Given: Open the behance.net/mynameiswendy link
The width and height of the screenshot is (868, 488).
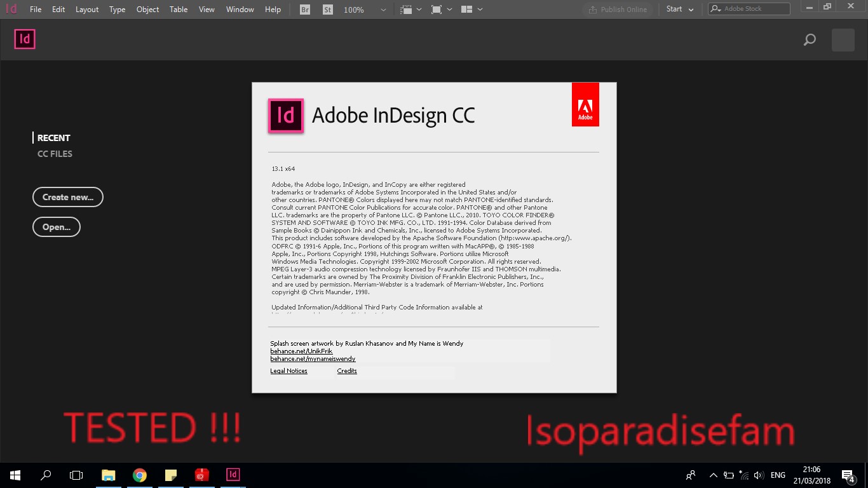Looking at the screenshot, I should click(313, 359).
